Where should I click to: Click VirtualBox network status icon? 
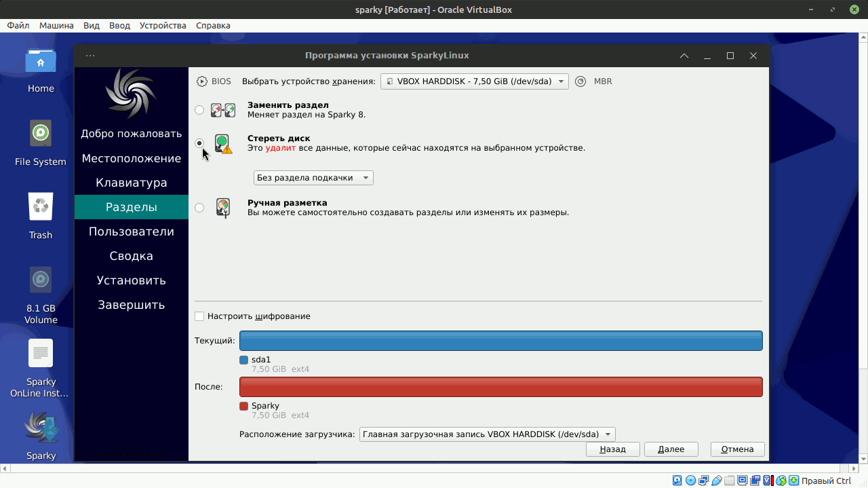(x=703, y=481)
